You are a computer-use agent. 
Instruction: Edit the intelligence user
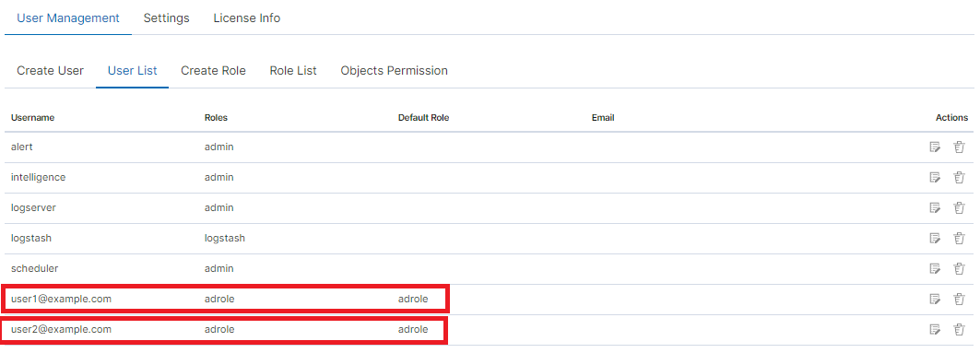tap(935, 178)
